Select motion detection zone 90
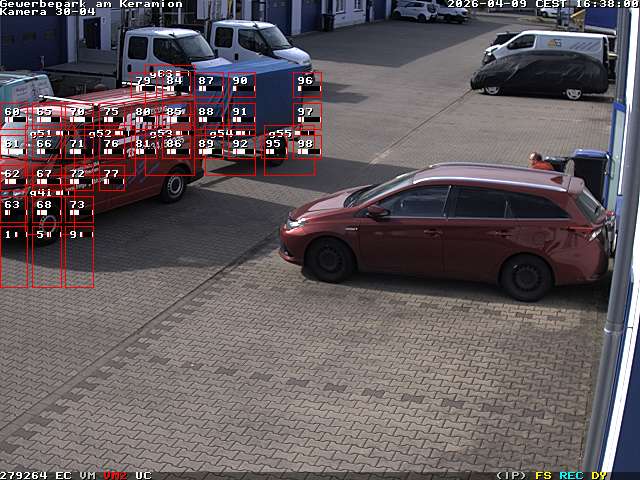Screen dimensions: 640x480 tap(241, 83)
